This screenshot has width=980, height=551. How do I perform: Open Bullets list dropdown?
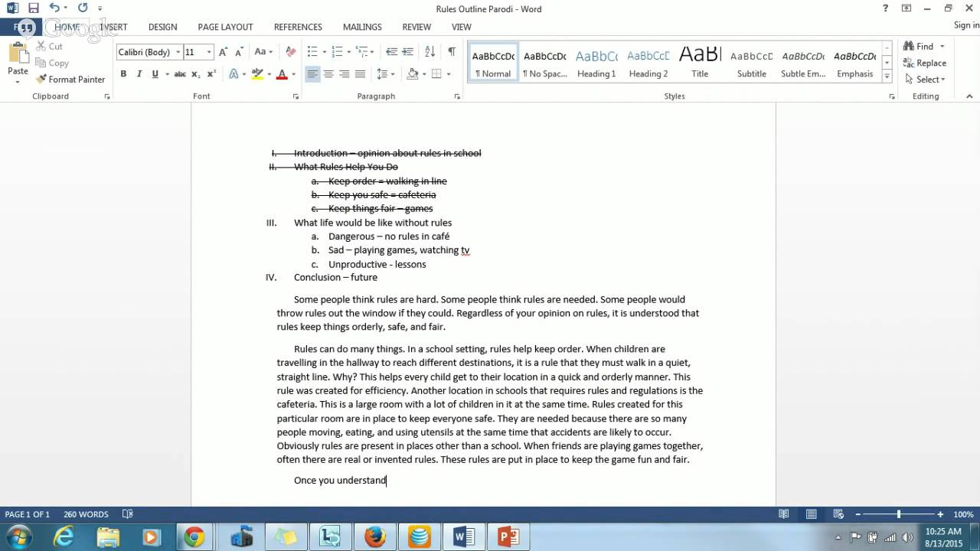click(325, 52)
